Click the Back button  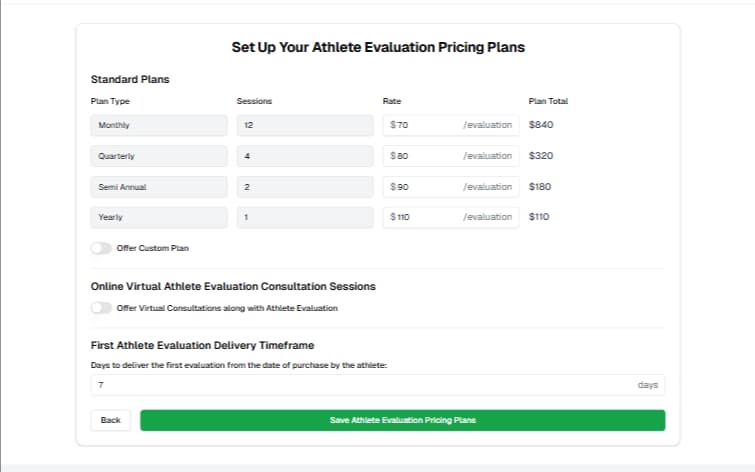click(x=110, y=420)
